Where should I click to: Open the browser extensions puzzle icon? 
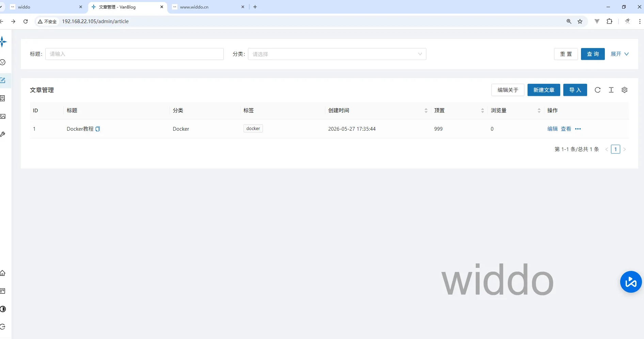(x=610, y=21)
